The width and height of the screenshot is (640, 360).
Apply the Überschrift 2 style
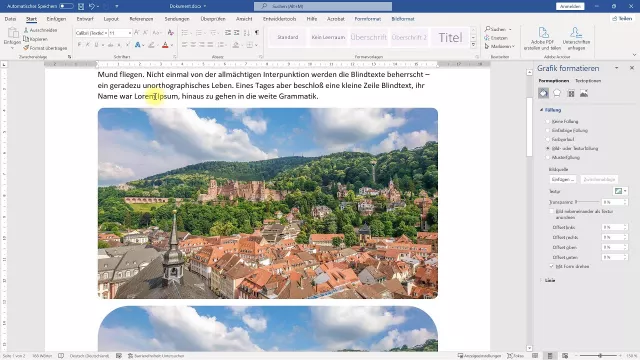(x=409, y=38)
